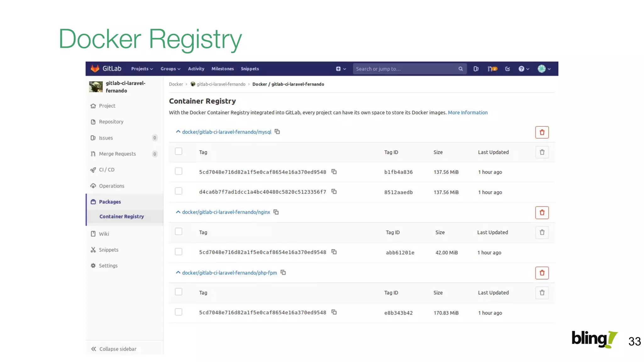Copy tag d4ca6b7f7ad1dcc1a4bc40480c5820c5123356f7
644x362 pixels.
pyautogui.click(x=334, y=191)
